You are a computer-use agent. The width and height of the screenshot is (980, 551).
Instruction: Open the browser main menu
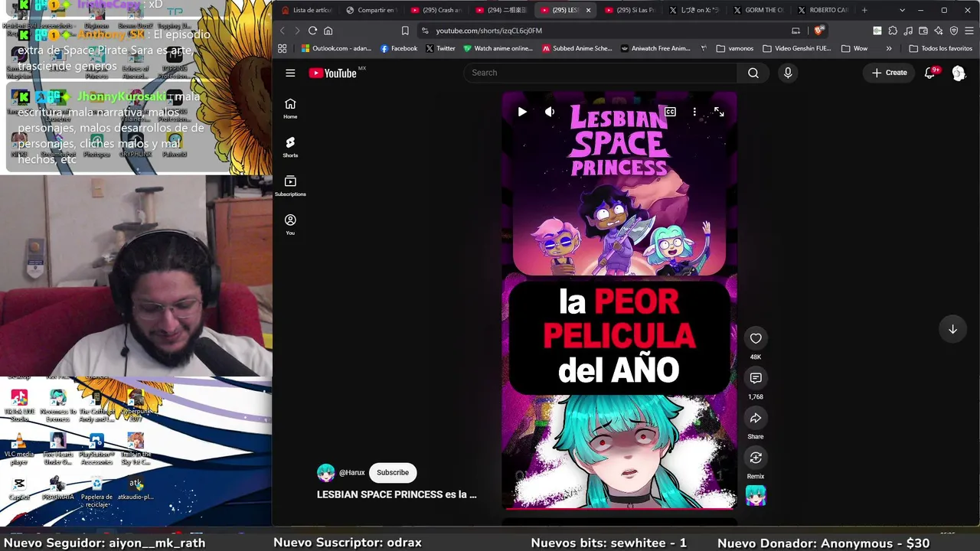click(969, 31)
